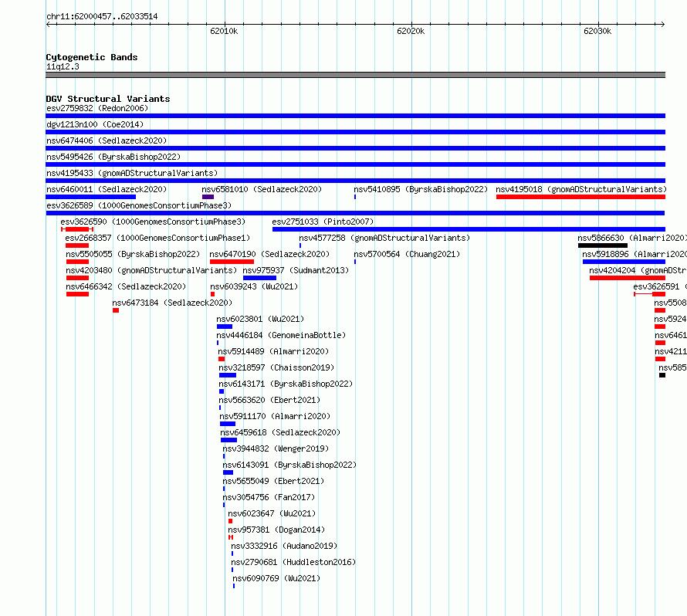Click the 11q12.3 band name text

pyautogui.click(x=63, y=66)
